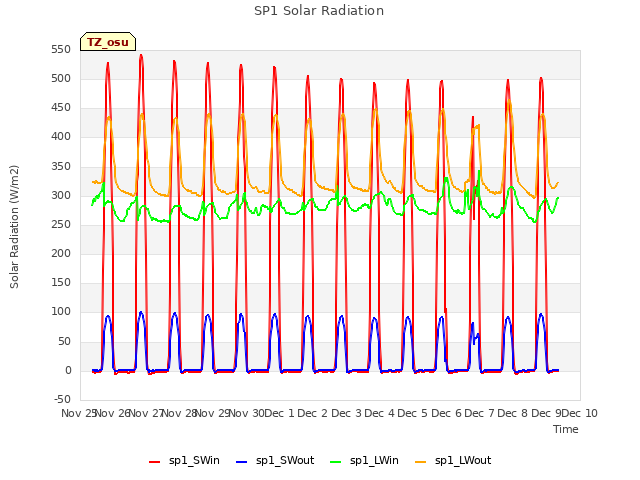640x480 pixels.
Task: Toggle the sp1_LWin legend entry
Action: (364, 461)
